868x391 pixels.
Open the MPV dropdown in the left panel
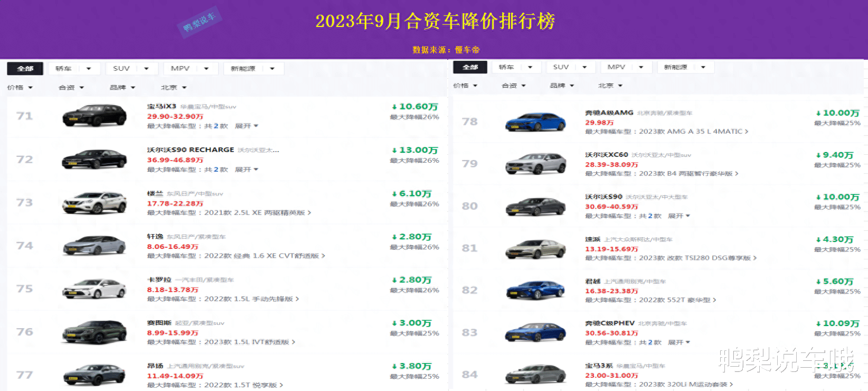(x=190, y=69)
